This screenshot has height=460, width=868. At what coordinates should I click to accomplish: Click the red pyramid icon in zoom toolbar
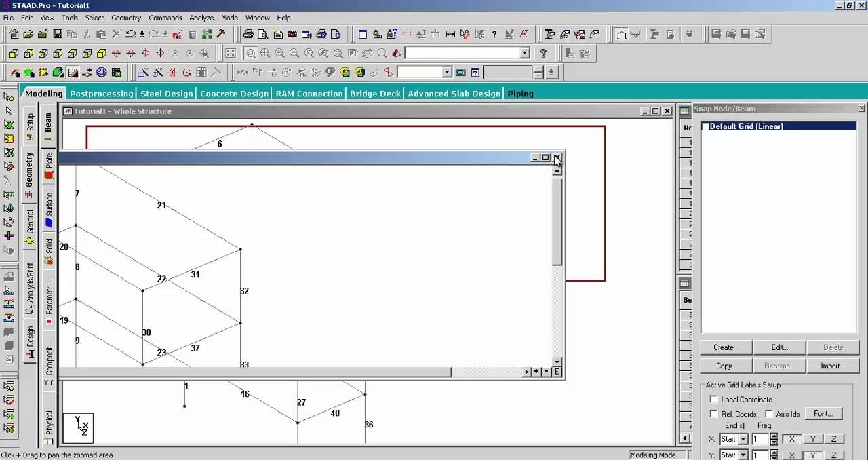click(x=397, y=53)
